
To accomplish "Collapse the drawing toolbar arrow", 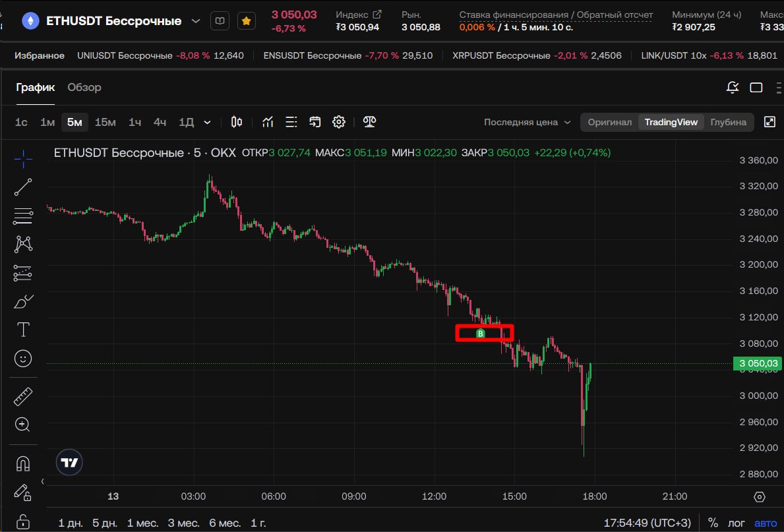I will (x=42, y=481).
